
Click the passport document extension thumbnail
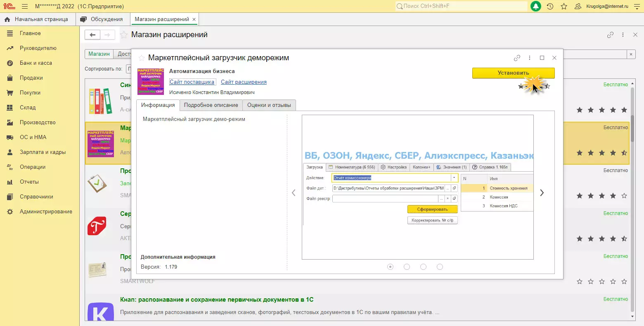tap(97, 269)
